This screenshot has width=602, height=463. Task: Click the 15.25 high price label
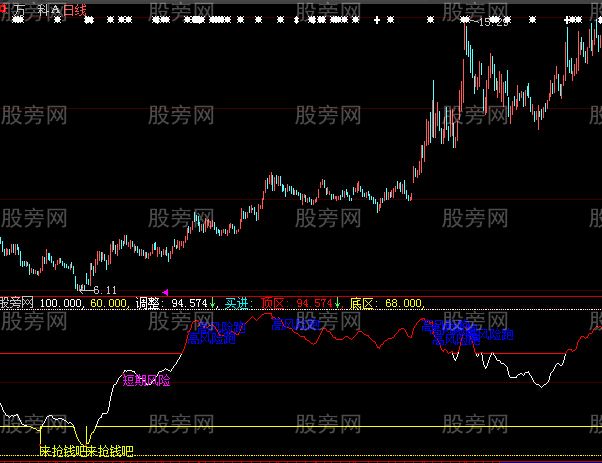491,22
